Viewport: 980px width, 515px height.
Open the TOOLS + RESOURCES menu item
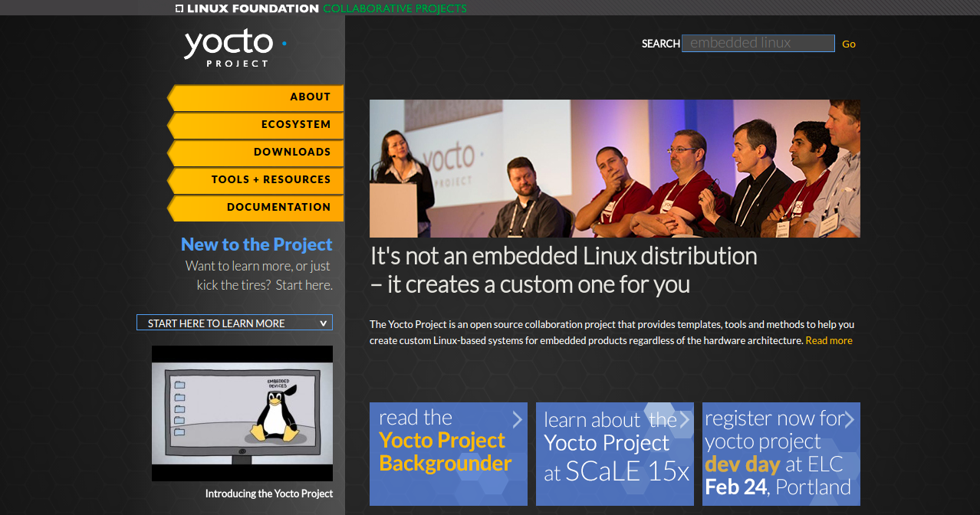click(x=255, y=180)
